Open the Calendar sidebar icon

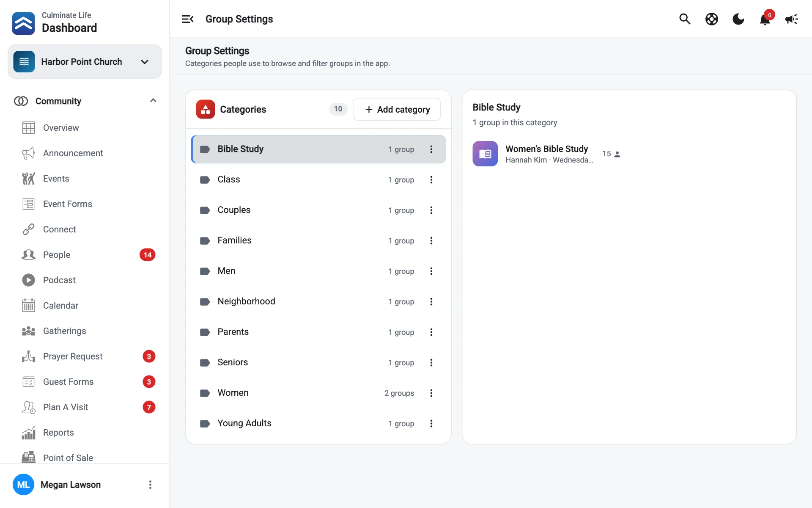point(28,306)
